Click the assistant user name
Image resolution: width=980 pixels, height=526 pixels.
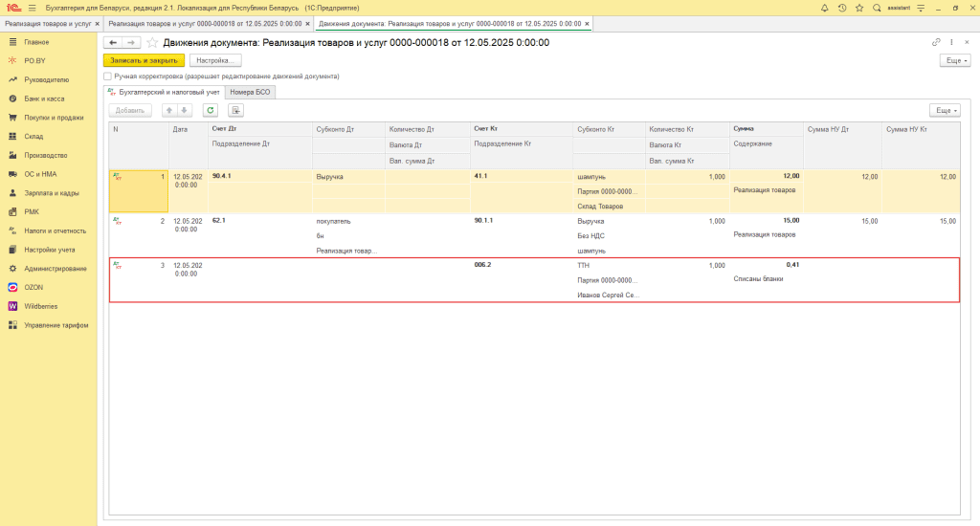tap(899, 8)
